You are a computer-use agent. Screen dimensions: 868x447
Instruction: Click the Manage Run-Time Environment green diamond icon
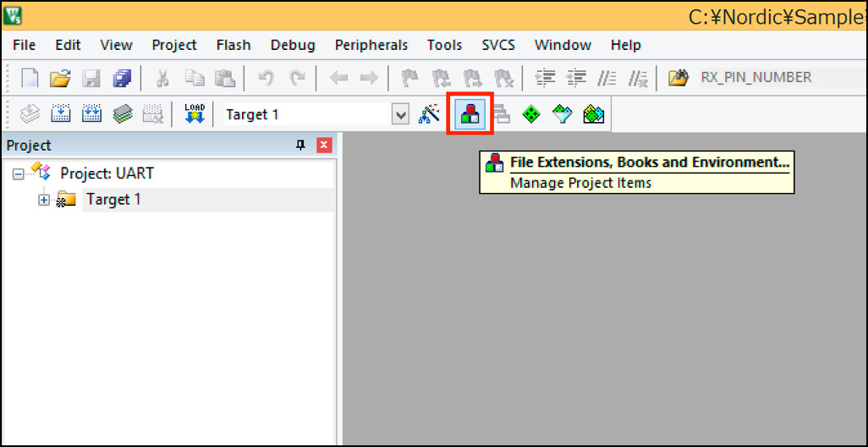point(531,114)
